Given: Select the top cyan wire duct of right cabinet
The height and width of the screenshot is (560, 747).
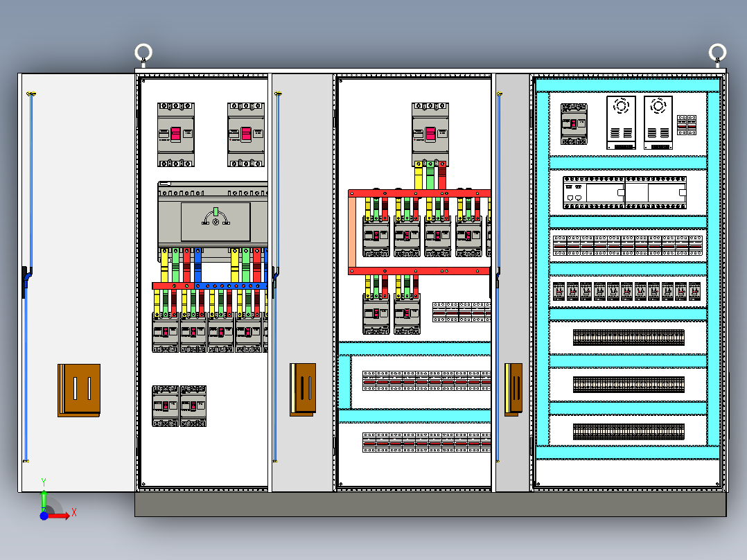Looking at the screenshot, I should [628, 85].
